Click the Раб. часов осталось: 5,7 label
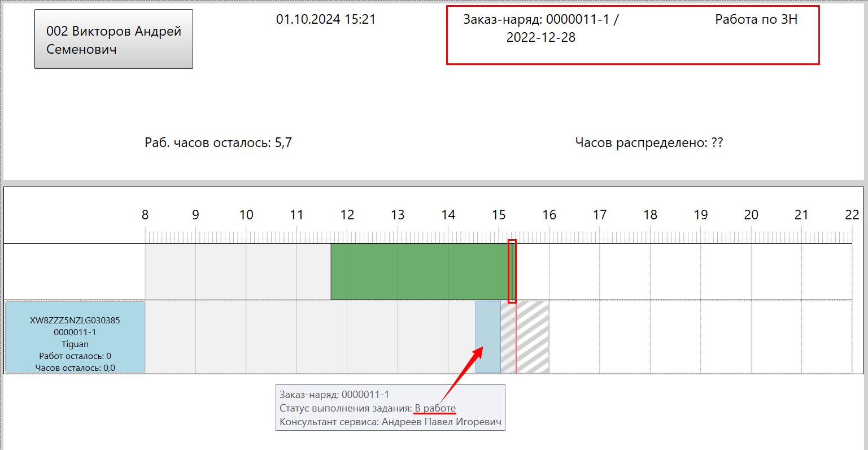 (218, 142)
